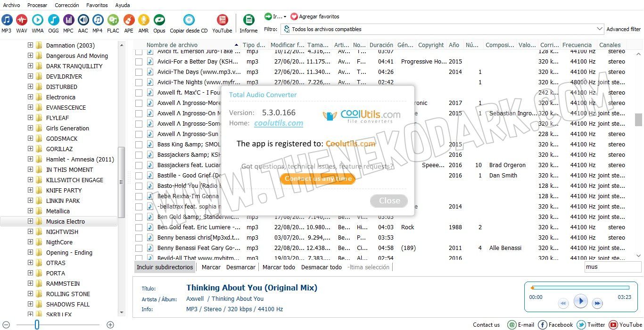
Task: Pick MP4 output icon
Action: pyautogui.click(x=98, y=20)
